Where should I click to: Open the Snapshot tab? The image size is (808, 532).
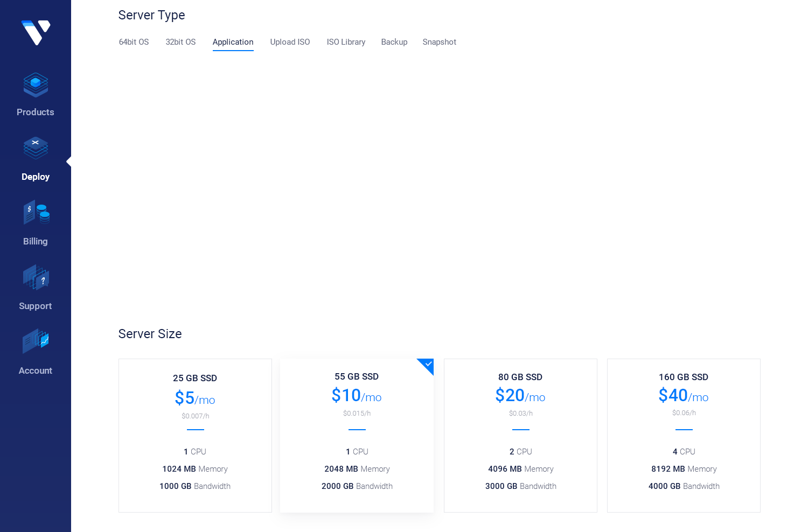(439, 42)
